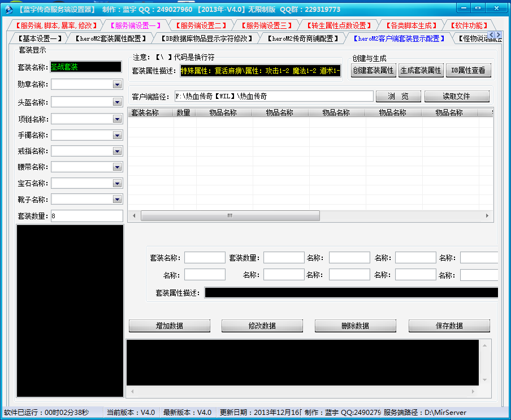Image resolution: width=511 pixels, height=420 pixels.
Task: Click log box scroll left arrow
Action: (x=132, y=391)
